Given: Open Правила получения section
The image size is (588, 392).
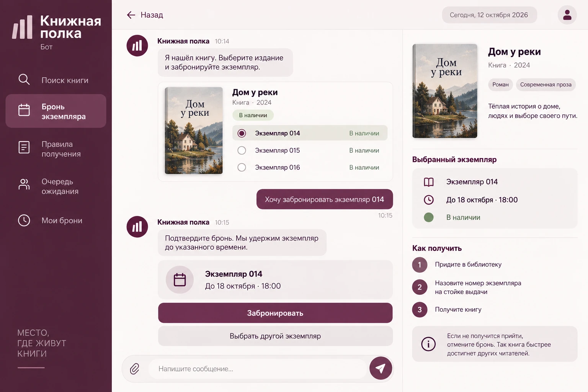Looking at the screenshot, I should (x=56, y=149).
